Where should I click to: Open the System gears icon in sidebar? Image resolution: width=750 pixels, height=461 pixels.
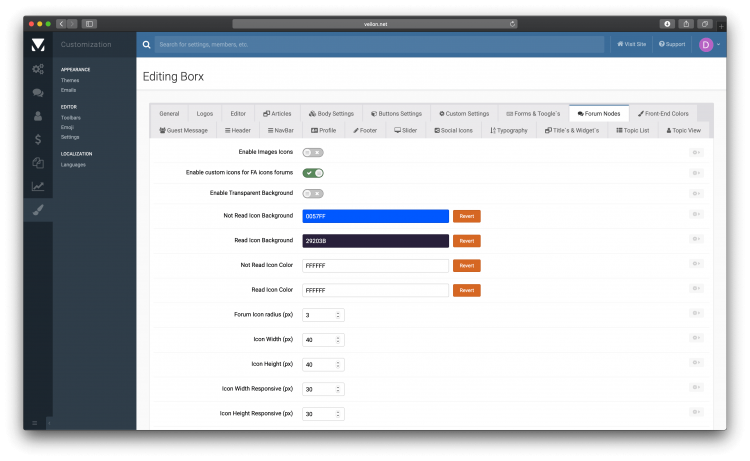(x=38, y=69)
